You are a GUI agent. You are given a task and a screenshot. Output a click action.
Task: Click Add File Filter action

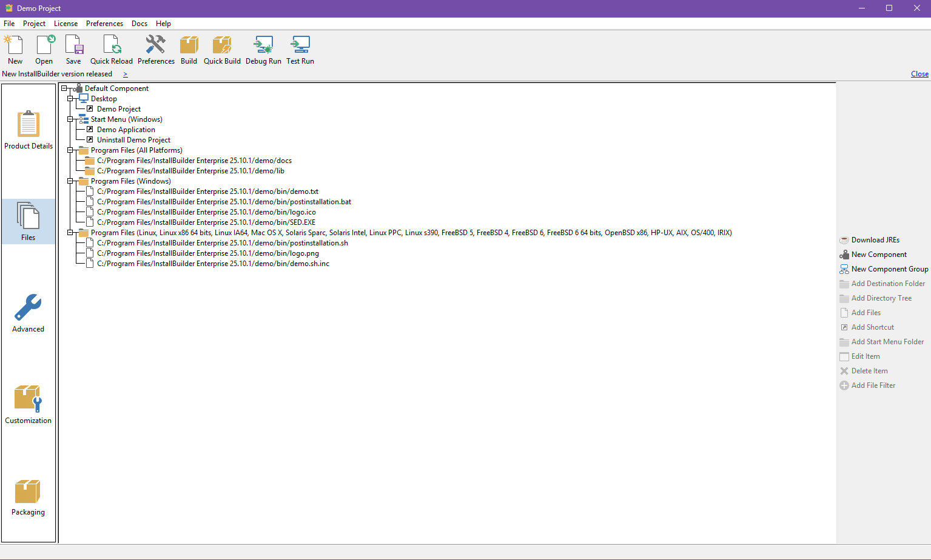(867, 385)
